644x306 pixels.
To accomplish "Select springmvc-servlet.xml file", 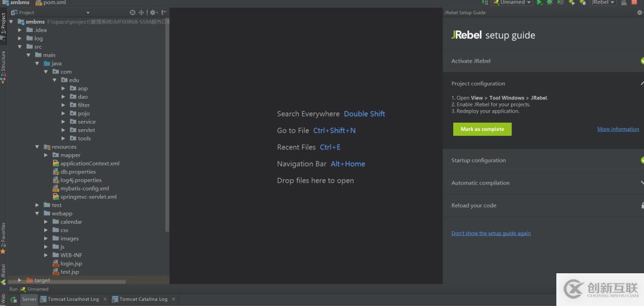I will coord(85,197).
